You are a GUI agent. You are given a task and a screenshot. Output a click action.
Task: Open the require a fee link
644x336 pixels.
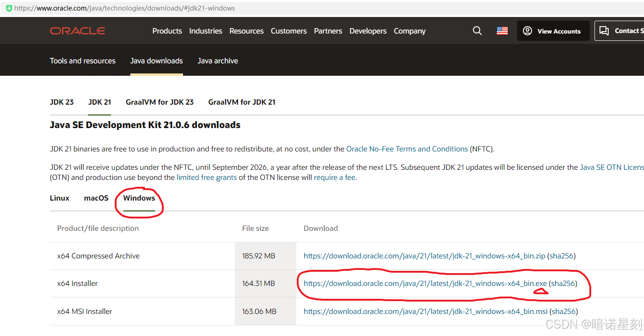click(334, 177)
